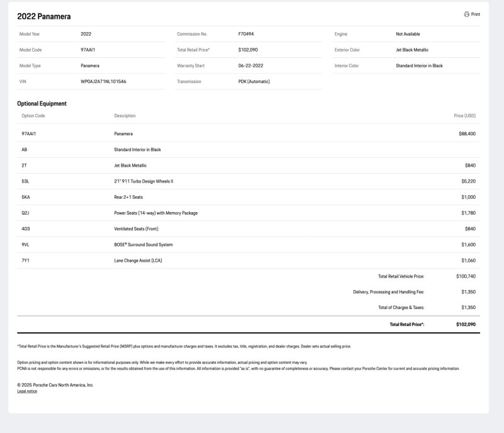
Task: Select the Lane Change Assist price "$1,060"
Action: click(468, 261)
